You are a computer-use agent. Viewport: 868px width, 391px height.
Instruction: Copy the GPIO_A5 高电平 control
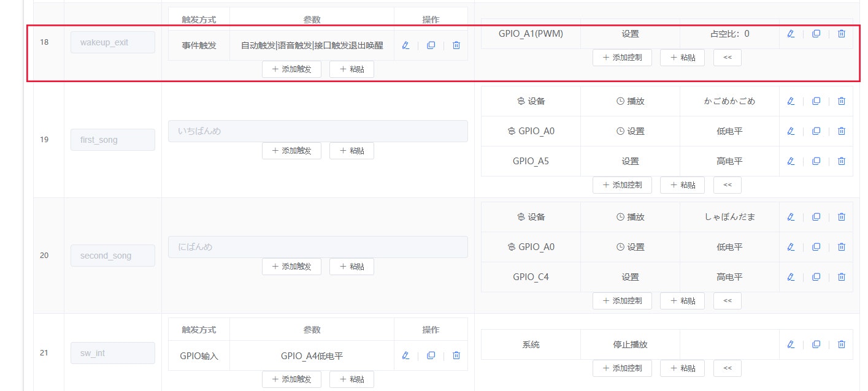coord(816,161)
